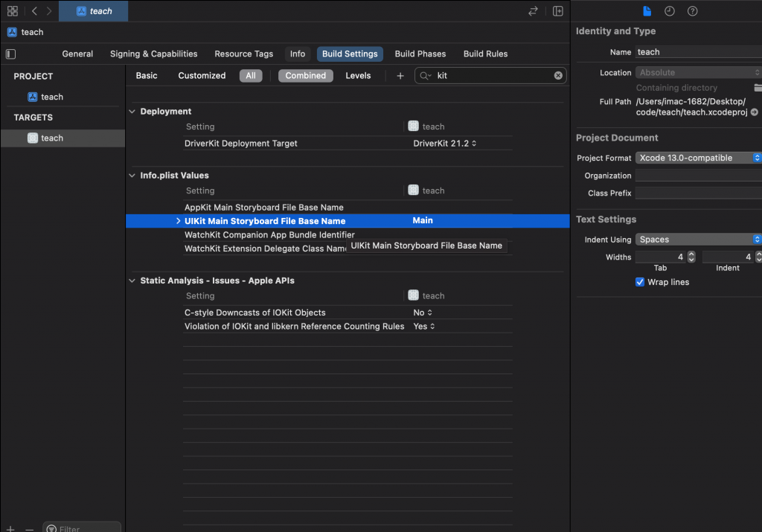The height and width of the screenshot is (532, 762).
Task: Expand UIKit Main Storyboard File Base Name row
Action: coord(178,221)
